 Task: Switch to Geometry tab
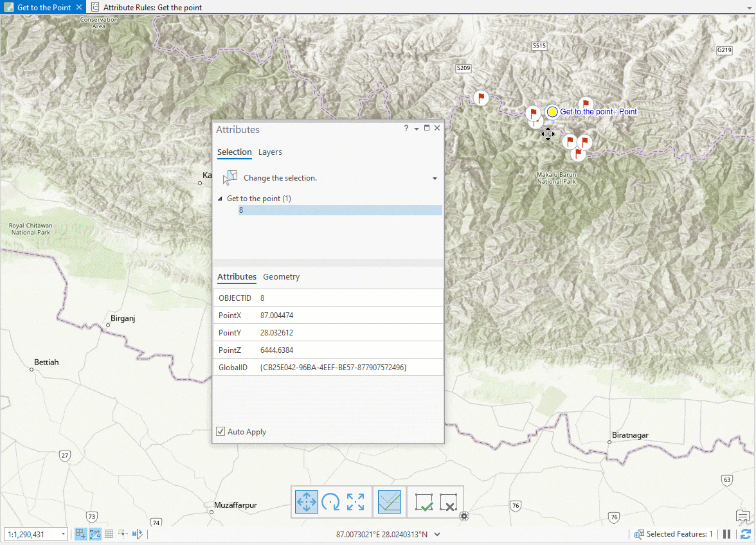point(281,276)
